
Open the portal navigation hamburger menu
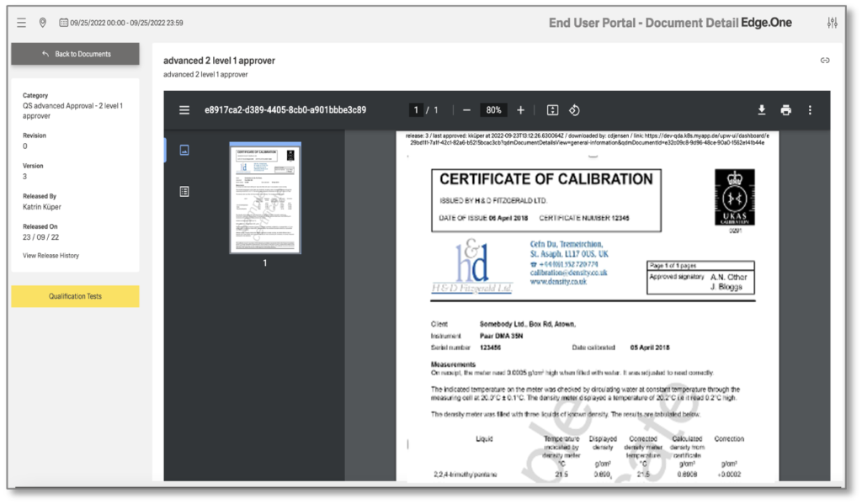coord(20,23)
